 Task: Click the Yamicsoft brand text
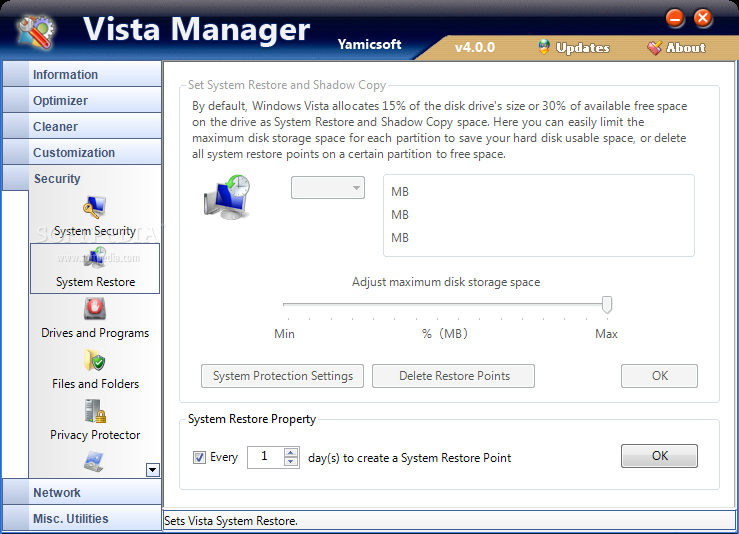click(369, 44)
